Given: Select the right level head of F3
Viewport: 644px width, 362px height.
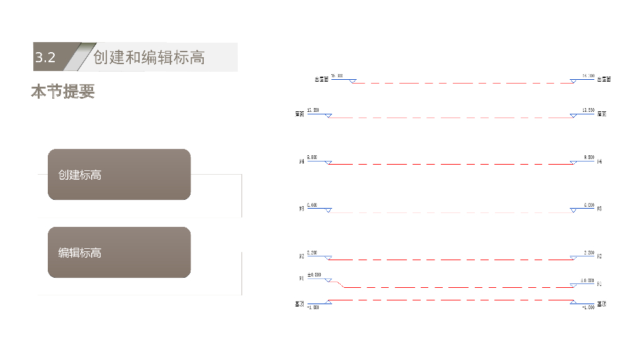Looking at the screenshot, I should (573, 211).
